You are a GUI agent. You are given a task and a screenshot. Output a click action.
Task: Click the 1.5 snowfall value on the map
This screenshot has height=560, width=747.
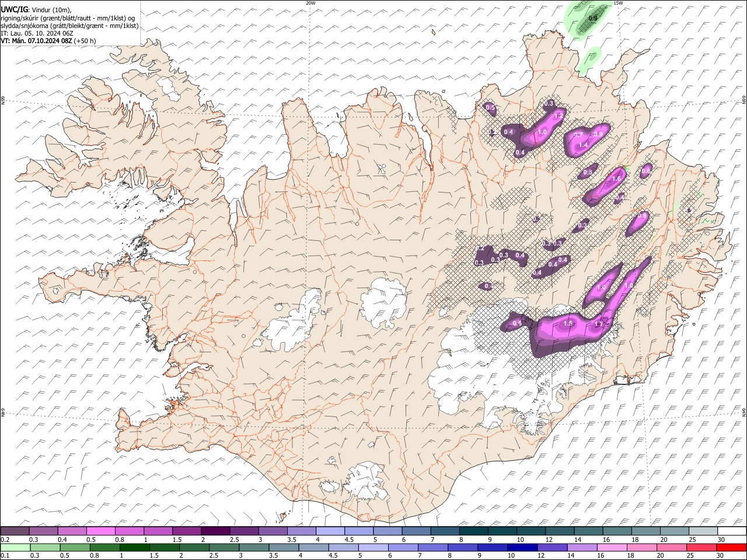click(x=568, y=323)
